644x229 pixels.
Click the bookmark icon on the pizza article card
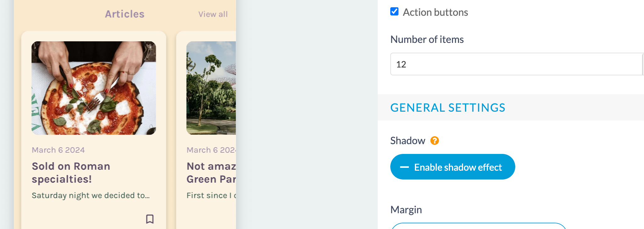pos(150,219)
